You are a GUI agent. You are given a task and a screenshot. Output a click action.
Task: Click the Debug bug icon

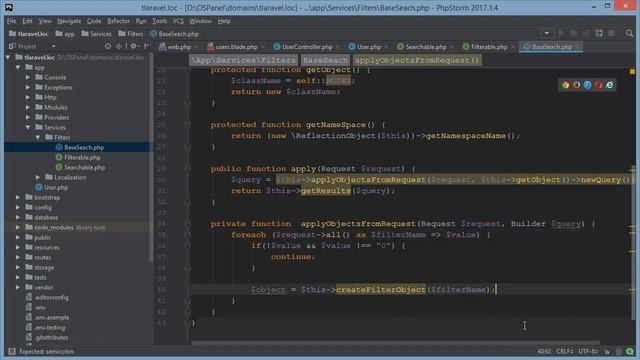coord(573,33)
